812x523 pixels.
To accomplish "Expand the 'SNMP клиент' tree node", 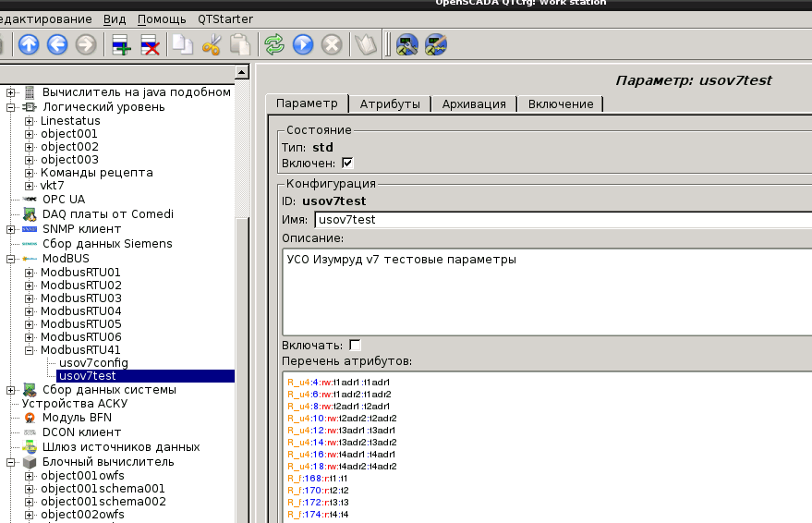I will pyautogui.click(x=11, y=229).
